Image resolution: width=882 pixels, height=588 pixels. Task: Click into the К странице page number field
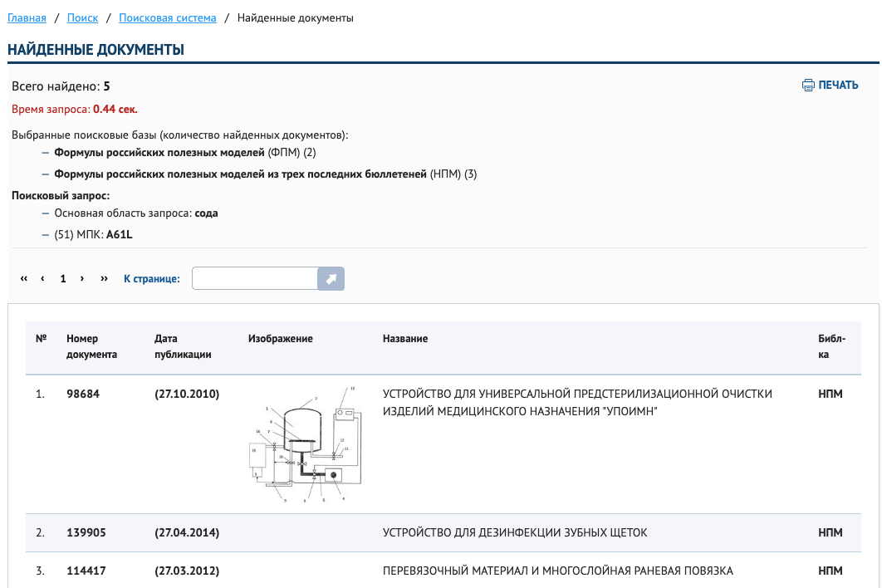(255, 279)
